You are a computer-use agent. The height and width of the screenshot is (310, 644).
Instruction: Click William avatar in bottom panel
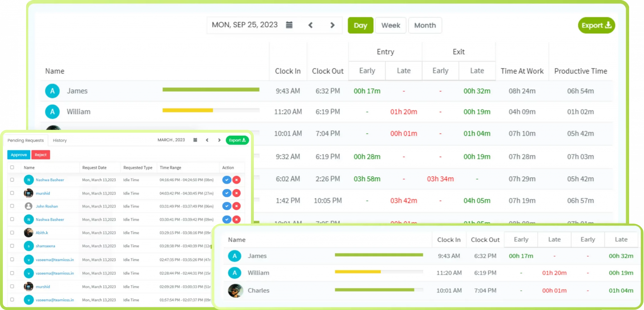[x=234, y=273]
